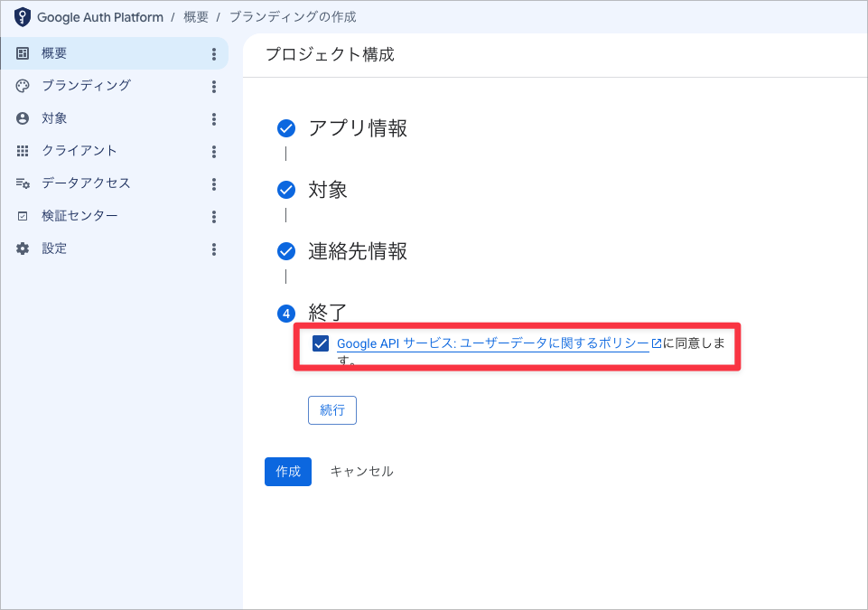This screenshot has width=868, height=610.
Task: Click the 続行 button
Action: pos(332,410)
